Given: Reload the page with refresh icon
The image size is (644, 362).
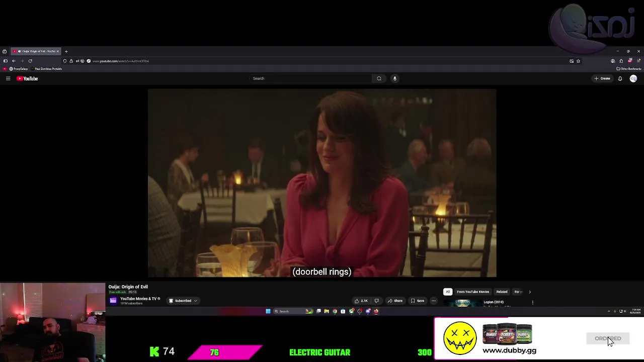Looking at the screenshot, I should 30,61.
